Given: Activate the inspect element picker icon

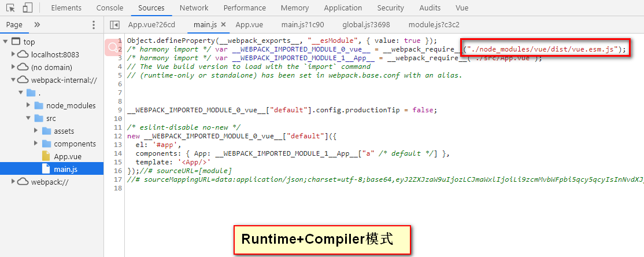Looking at the screenshot, I should click(10, 8).
